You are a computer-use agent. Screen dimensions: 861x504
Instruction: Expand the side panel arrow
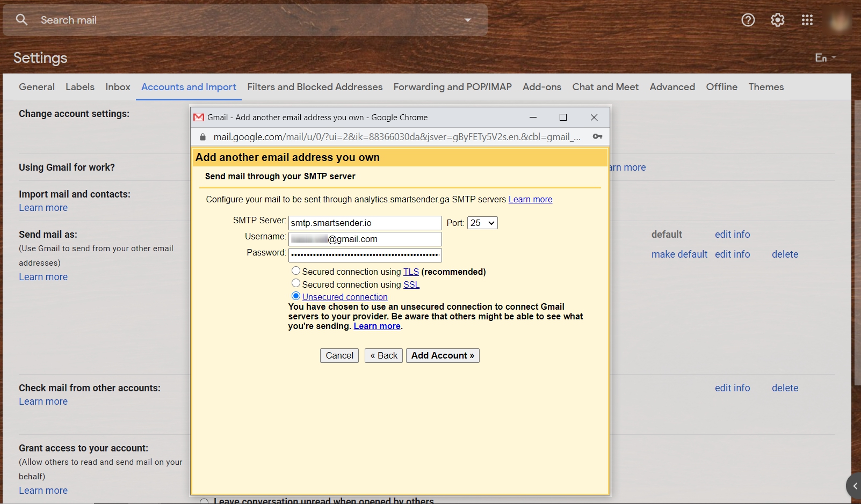(854, 486)
